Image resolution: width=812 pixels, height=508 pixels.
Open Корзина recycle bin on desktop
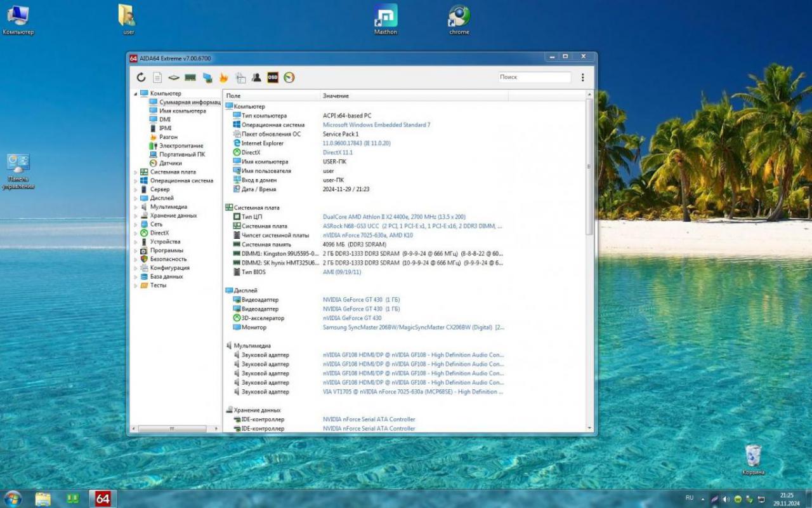pos(753,460)
